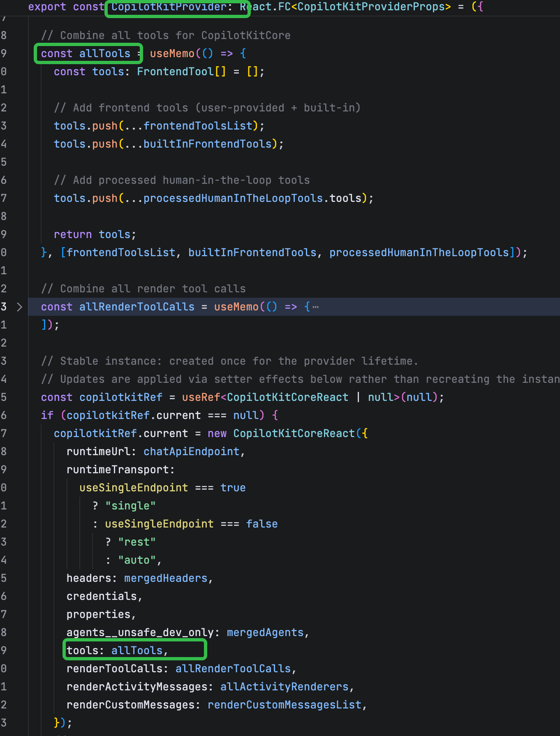Viewport: 560px width, 736px height.
Task: Click the renderCustomMessagesList value
Action: [x=285, y=705]
